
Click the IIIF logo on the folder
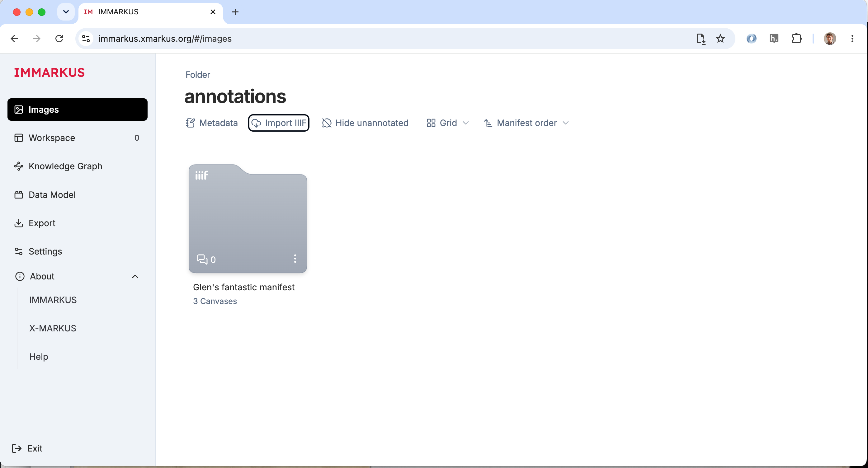coord(201,175)
